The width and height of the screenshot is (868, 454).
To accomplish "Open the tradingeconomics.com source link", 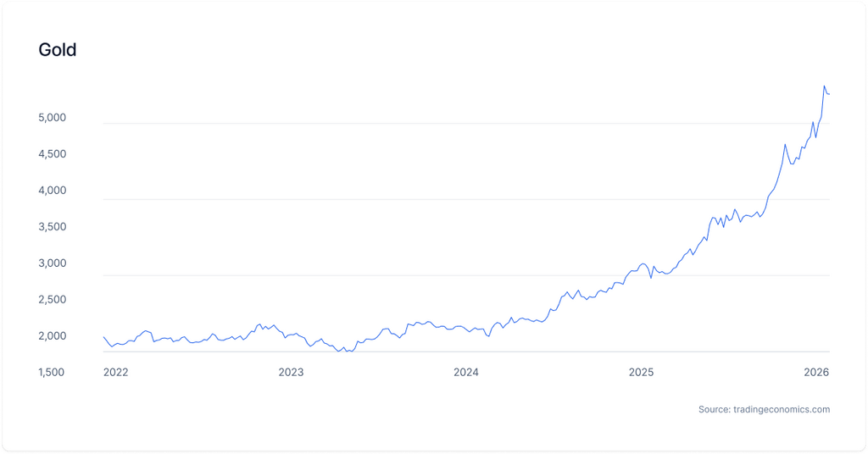I will coord(764,409).
